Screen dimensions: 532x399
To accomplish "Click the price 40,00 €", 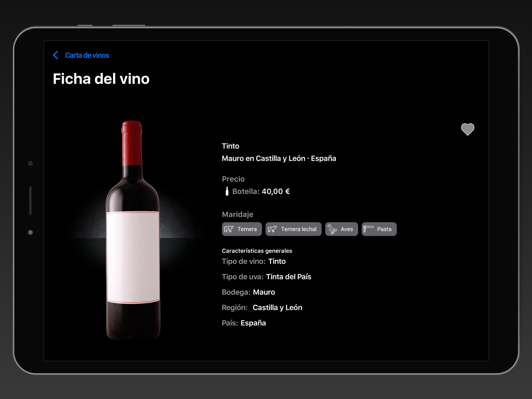I will (276, 191).
